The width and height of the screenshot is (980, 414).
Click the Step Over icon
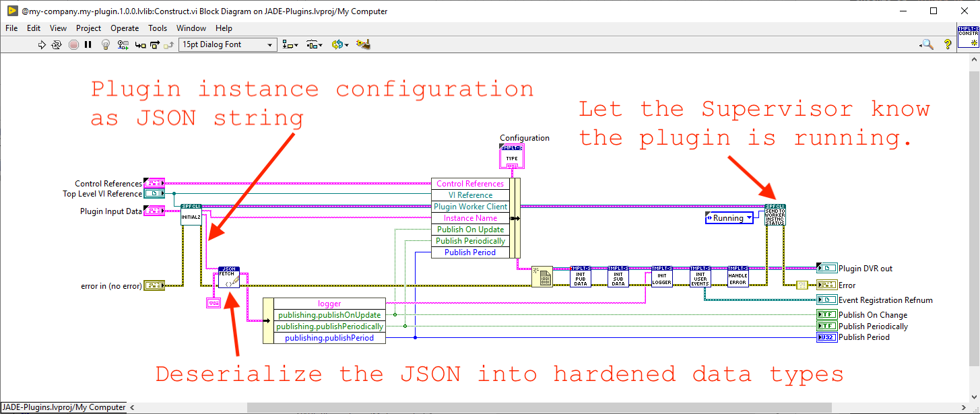[154, 44]
